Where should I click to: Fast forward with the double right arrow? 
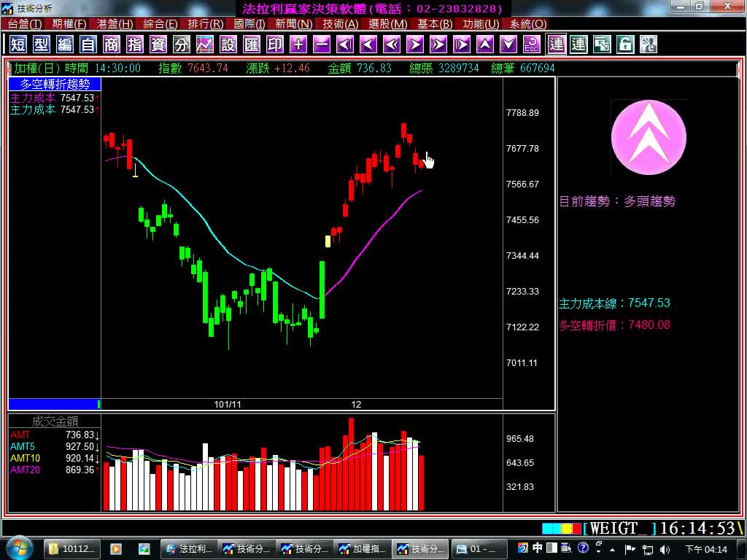438,44
